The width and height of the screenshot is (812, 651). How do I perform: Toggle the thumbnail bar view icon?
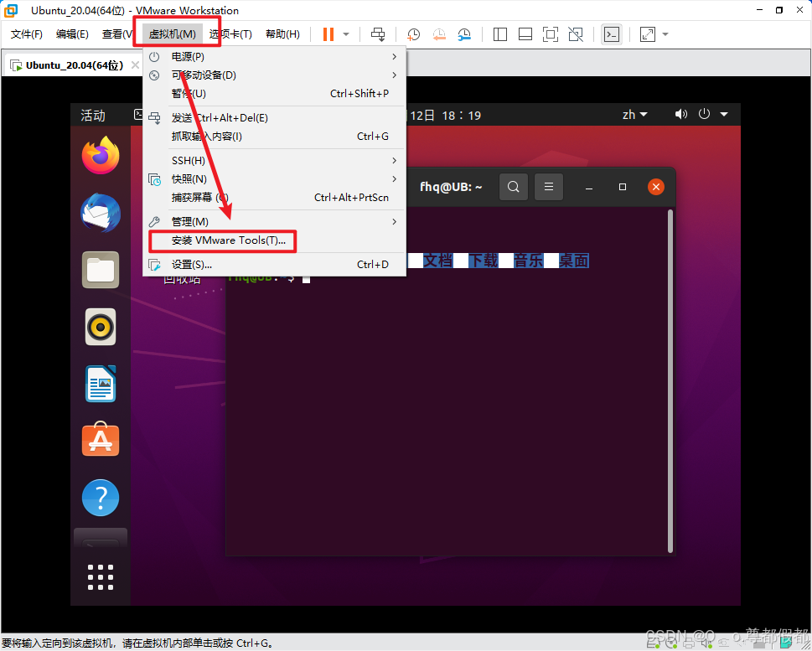(525, 34)
